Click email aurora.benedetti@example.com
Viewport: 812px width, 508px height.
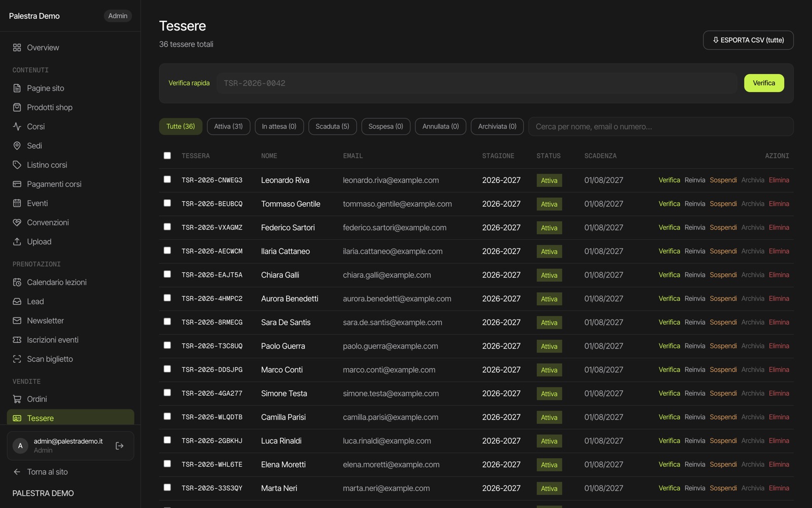tap(397, 299)
